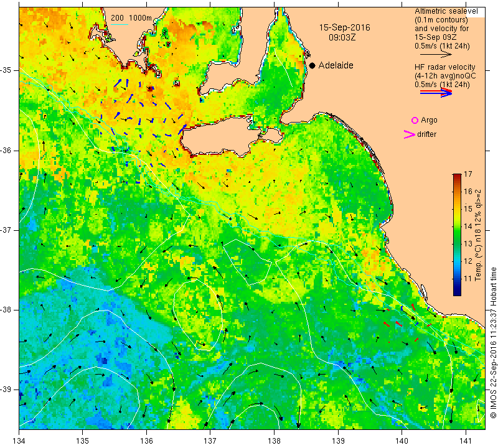
Task: Click the Adelaide city label
Action: (x=336, y=65)
